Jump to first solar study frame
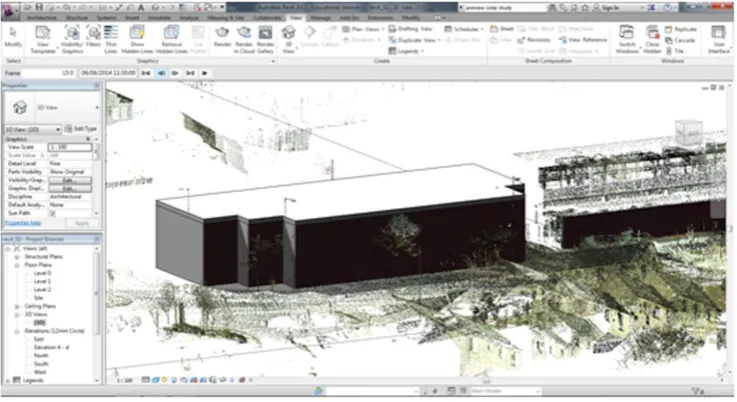This screenshot has height=402, width=737. (x=146, y=73)
